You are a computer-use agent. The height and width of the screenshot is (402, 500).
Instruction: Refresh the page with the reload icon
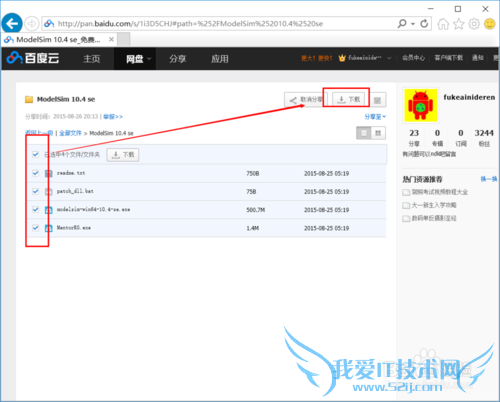click(424, 24)
